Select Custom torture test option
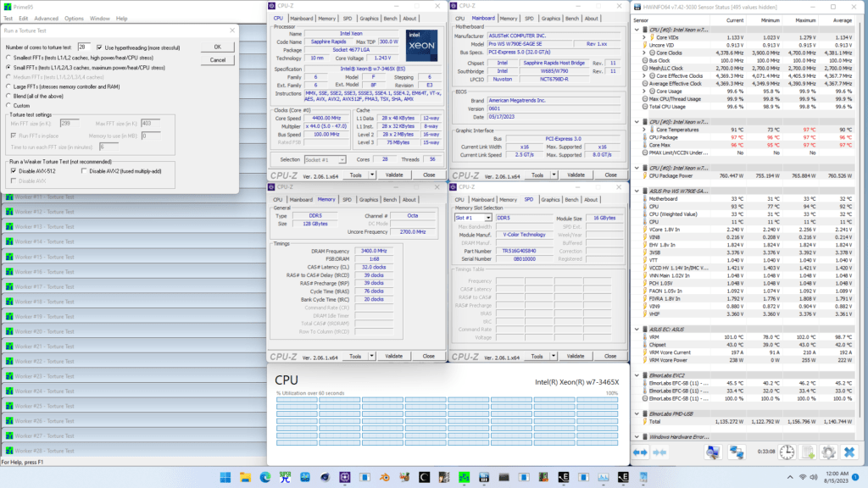The width and height of the screenshot is (868, 488). coord(8,106)
